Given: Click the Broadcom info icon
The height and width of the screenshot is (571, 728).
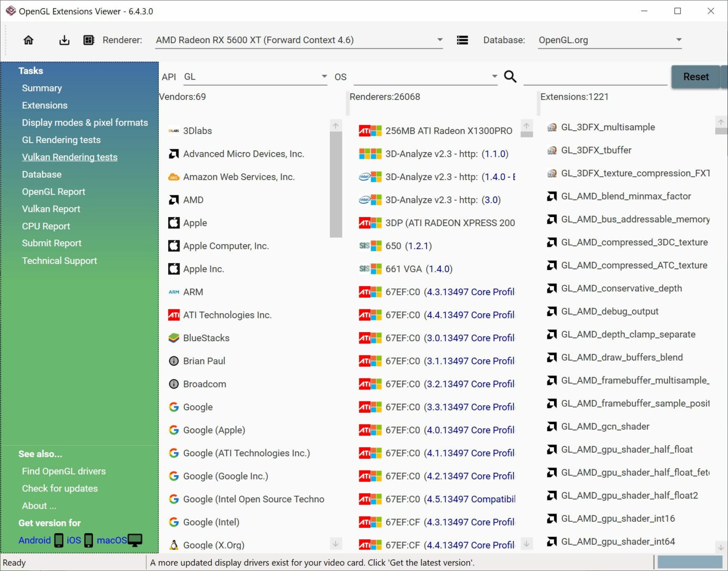Looking at the screenshot, I should 174,384.
